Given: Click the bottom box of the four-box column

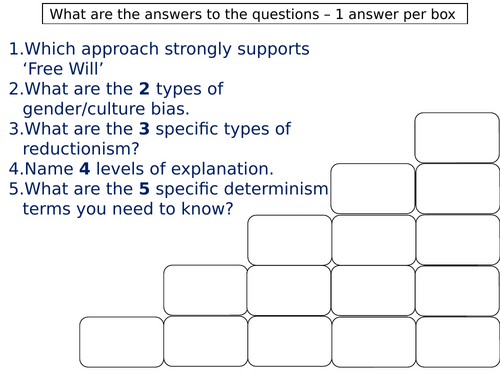Looking at the screenshot, I should 374,342.
